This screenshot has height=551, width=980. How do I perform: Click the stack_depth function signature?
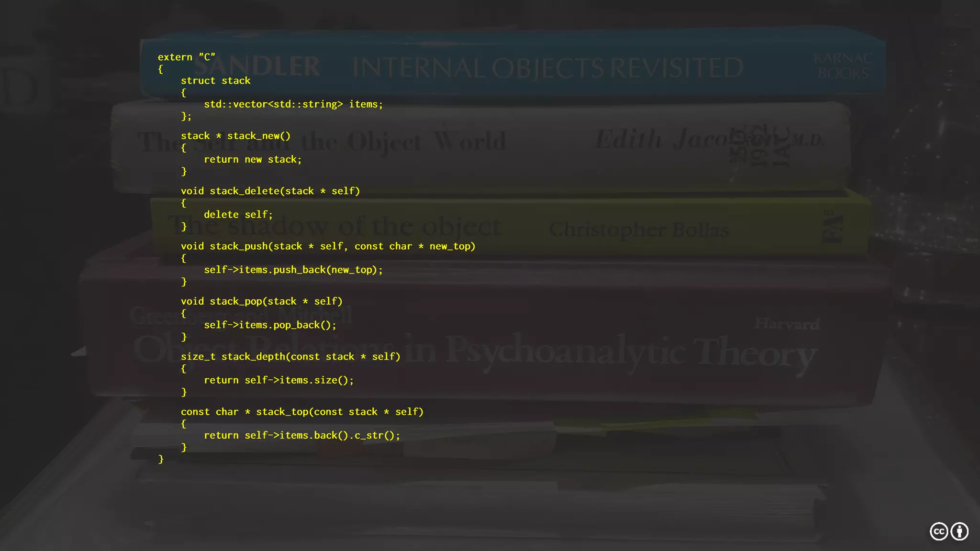click(290, 357)
